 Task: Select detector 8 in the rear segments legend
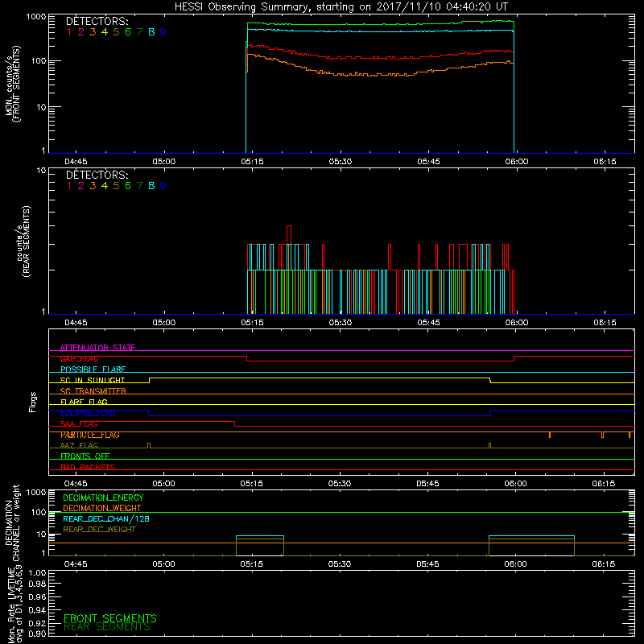151,186
